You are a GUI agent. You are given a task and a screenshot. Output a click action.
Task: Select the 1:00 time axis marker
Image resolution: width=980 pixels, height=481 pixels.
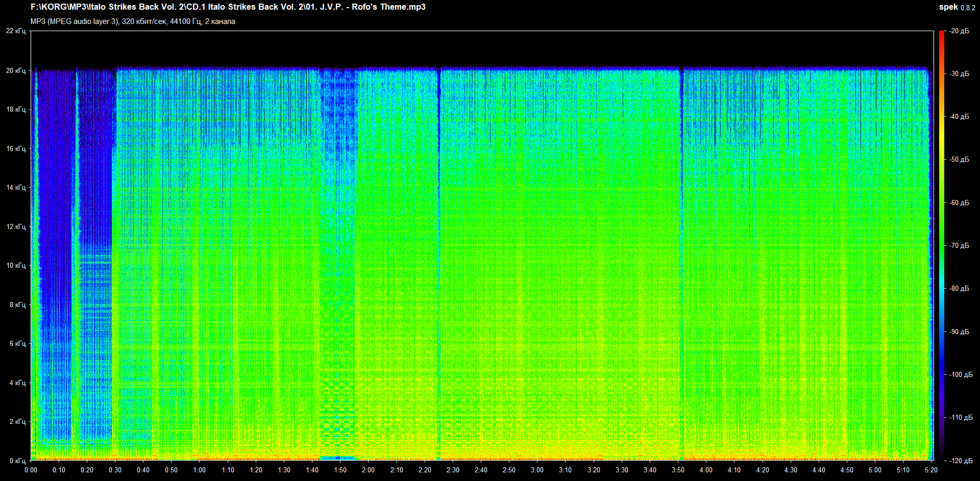200,470
